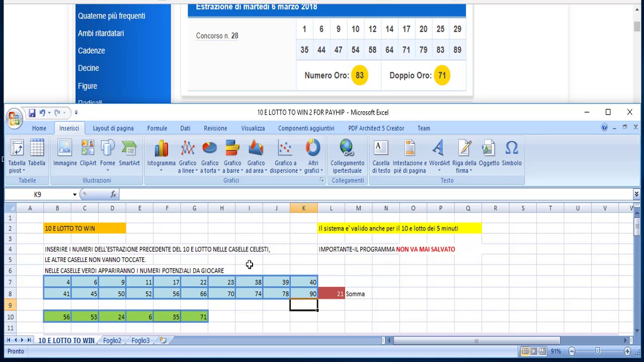Select column header K
Viewport: 644px width, 362px height.
[303, 208]
